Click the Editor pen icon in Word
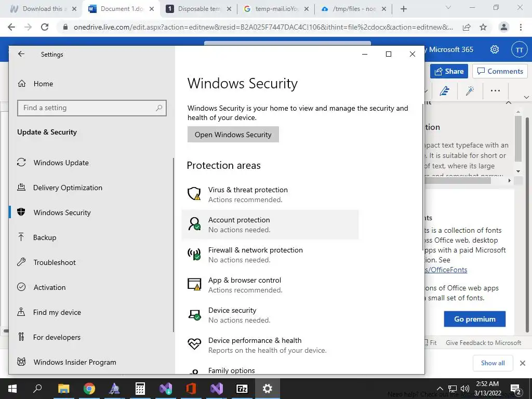532x399 pixels. point(444,90)
